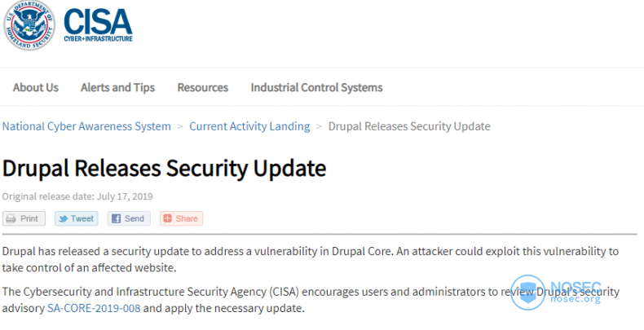Click the Drupal Releases Security Update heading
This screenshot has width=644, height=330.
coord(165,169)
